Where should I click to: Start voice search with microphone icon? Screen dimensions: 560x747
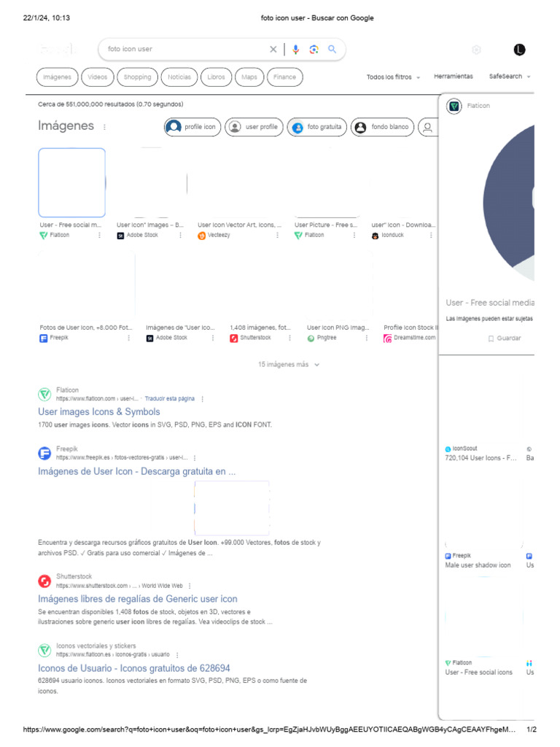click(296, 49)
